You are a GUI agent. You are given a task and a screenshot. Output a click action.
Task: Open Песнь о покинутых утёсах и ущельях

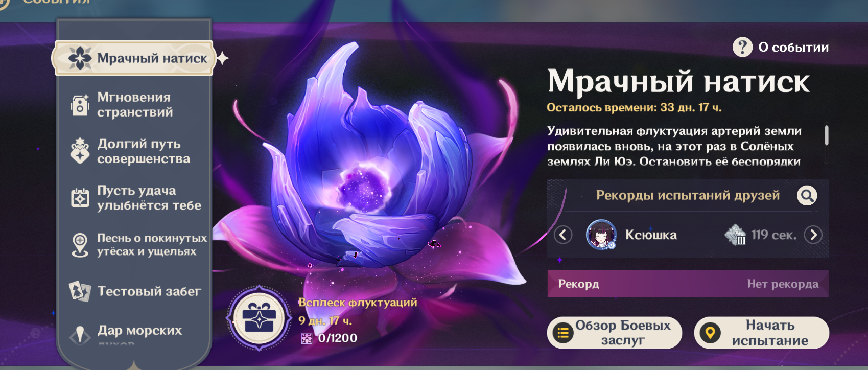pos(134,245)
